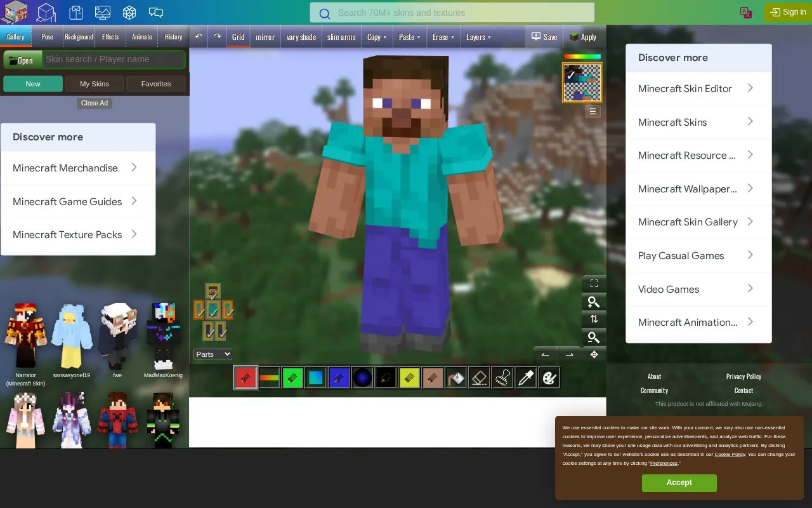The width and height of the screenshot is (812, 508).
Task: Toggle vary shade option
Action: (x=301, y=37)
